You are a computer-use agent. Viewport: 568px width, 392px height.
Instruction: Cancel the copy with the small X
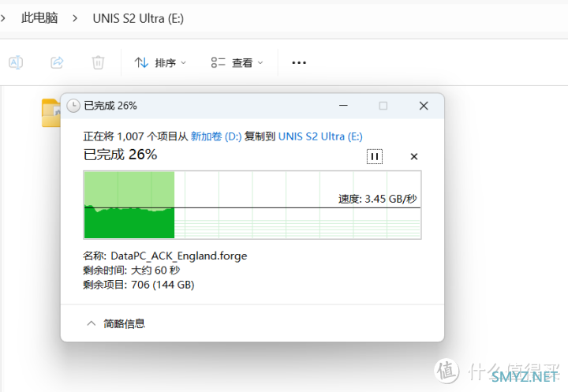click(x=414, y=156)
